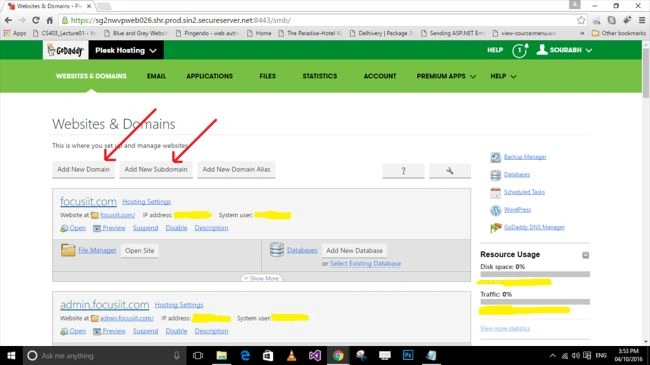Go to Websites & Domains tab
Viewport: 650px width, 365px height.
coord(91,76)
